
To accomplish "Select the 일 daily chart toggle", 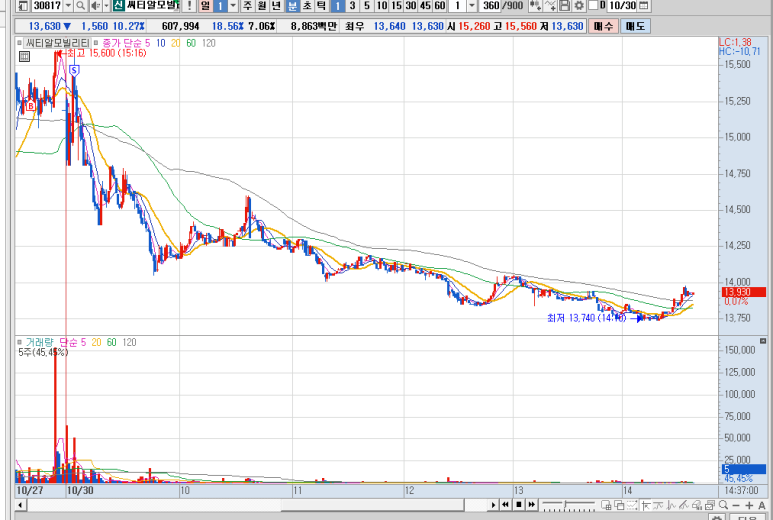I will point(206,5).
